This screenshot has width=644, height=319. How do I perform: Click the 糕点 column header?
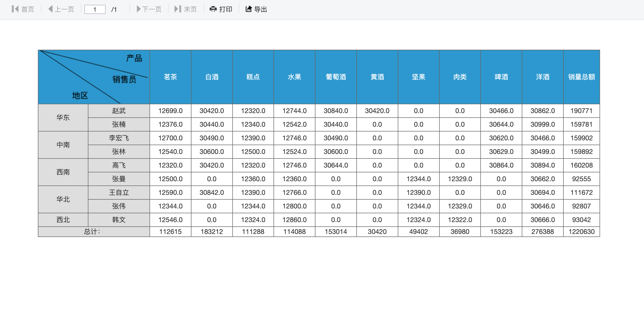coord(253,77)
